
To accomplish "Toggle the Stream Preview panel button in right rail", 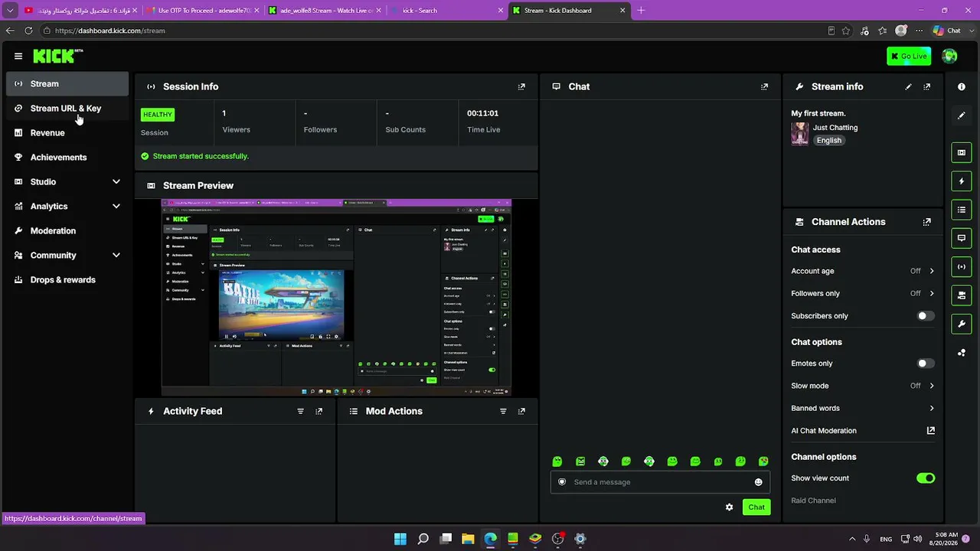I will click(962, 152).
